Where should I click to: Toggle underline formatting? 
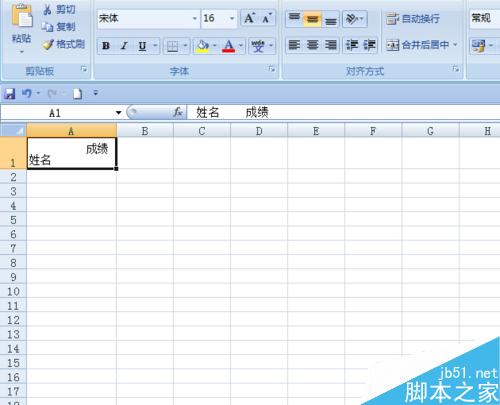pyautogui.click(x=142, y=46)
